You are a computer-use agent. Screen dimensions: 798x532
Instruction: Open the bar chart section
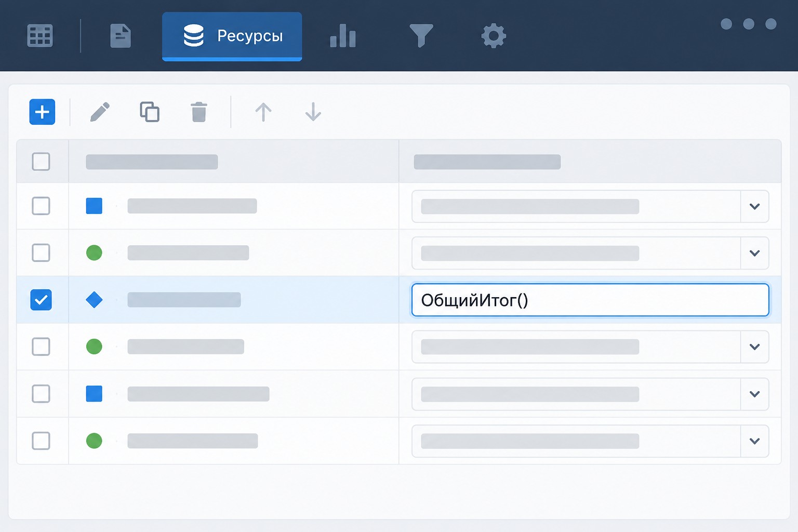[343, 36]
